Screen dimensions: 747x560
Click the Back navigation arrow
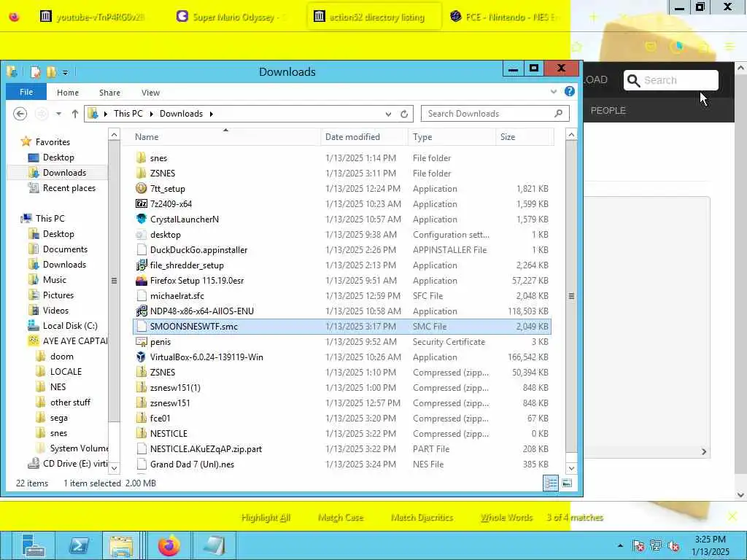20,114
